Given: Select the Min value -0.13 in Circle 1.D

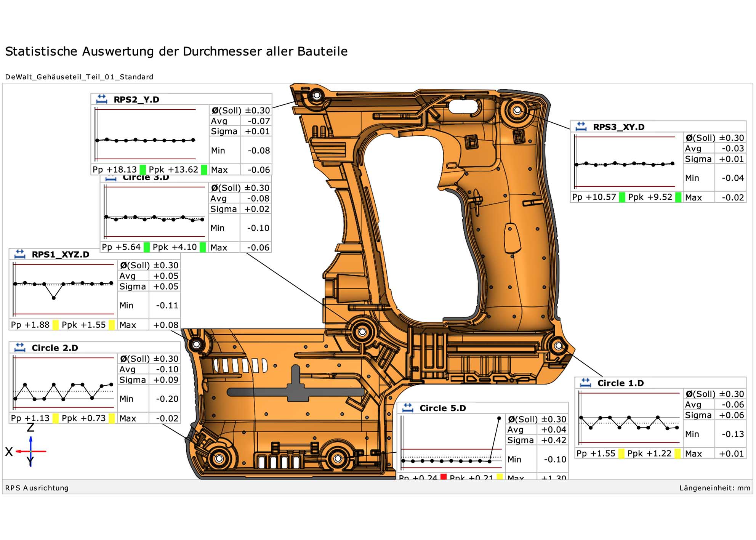Looking at the screenshot, I should [733, 434].
